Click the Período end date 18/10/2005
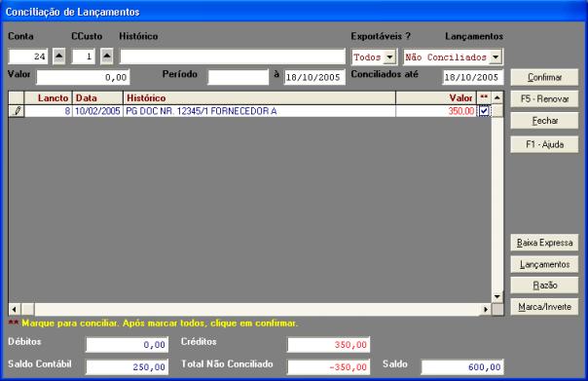 coord(314,77)
